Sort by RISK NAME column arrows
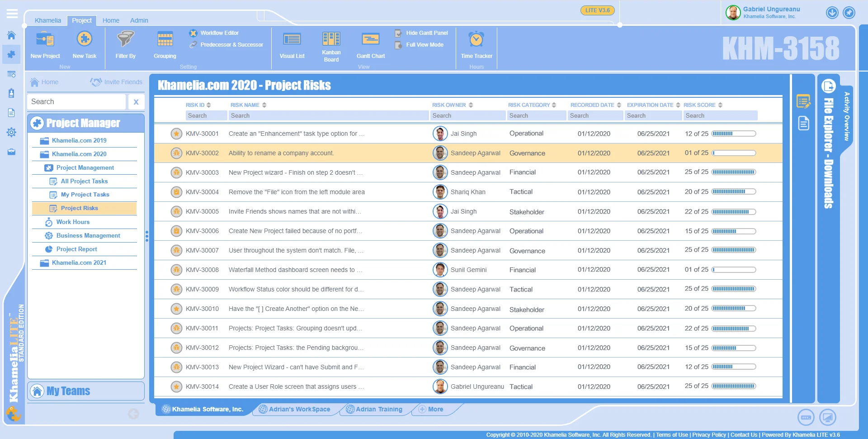 [x=264, y=105]
